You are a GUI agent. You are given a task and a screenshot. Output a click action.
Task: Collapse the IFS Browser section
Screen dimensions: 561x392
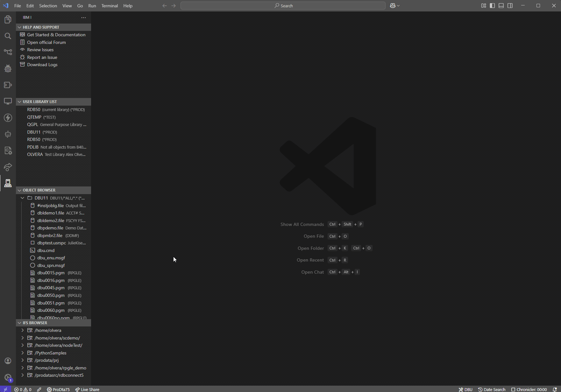tap(53, 323)
